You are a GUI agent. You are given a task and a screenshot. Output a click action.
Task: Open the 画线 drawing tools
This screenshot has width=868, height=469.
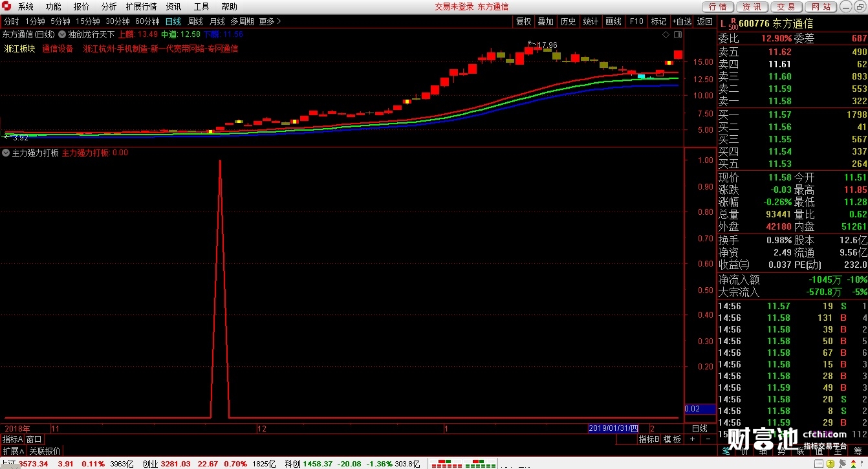pyautogui.click(x=614, y=21)
